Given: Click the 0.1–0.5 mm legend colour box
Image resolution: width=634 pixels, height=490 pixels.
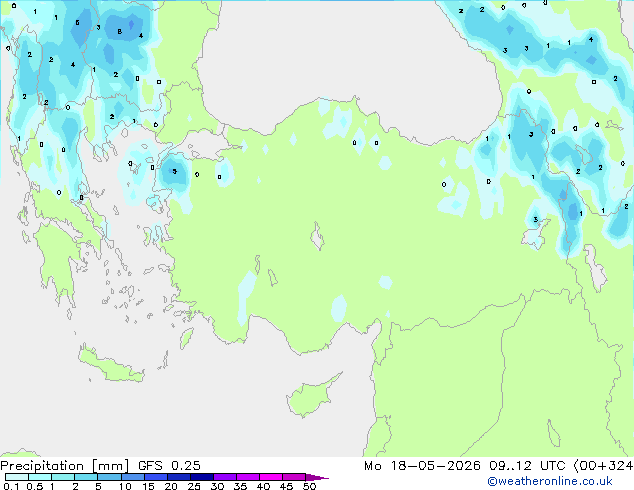Looking at the screenshot, I should click(x=17, y=477).
